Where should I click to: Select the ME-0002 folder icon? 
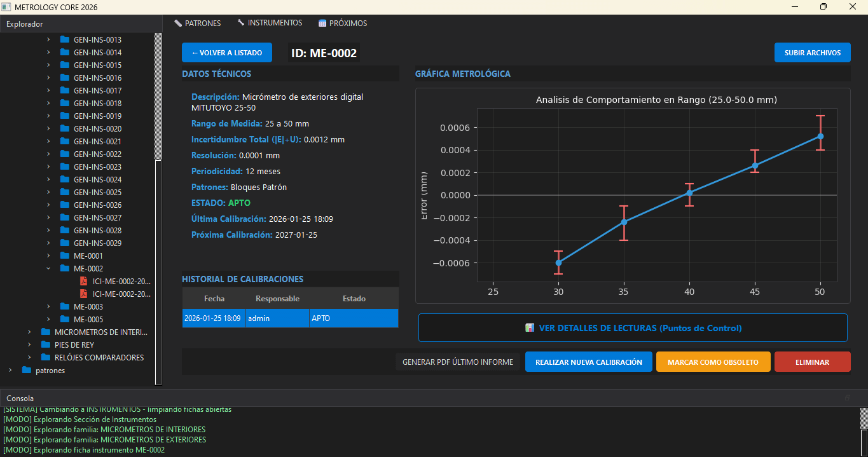[x=64, y=268]
